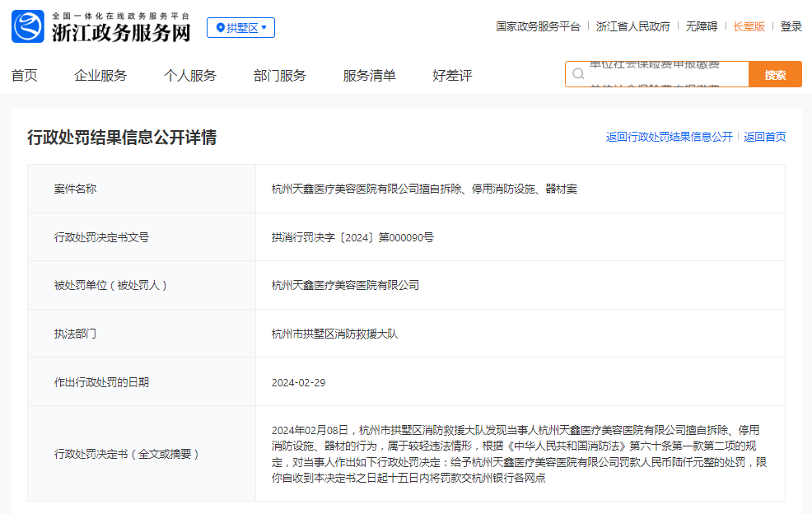
Task: Click the location pin icon beside 拱墅区
Action: pos(220,28)
